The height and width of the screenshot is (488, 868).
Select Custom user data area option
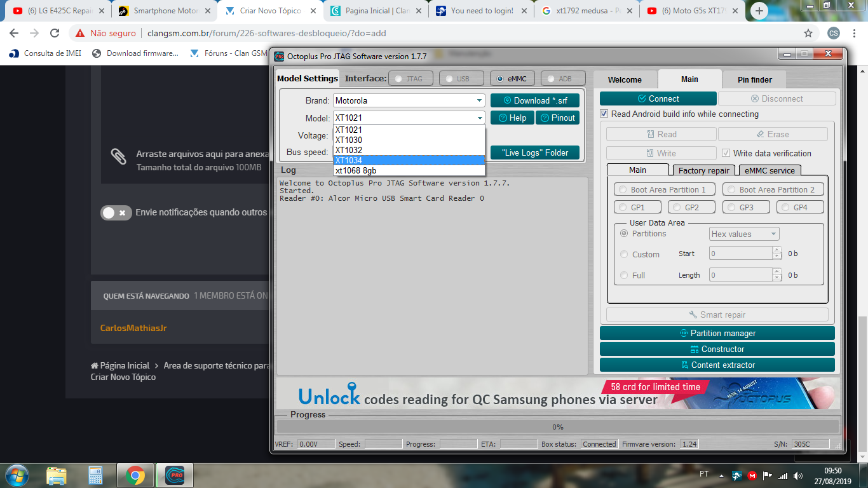(x=624, y=254)
